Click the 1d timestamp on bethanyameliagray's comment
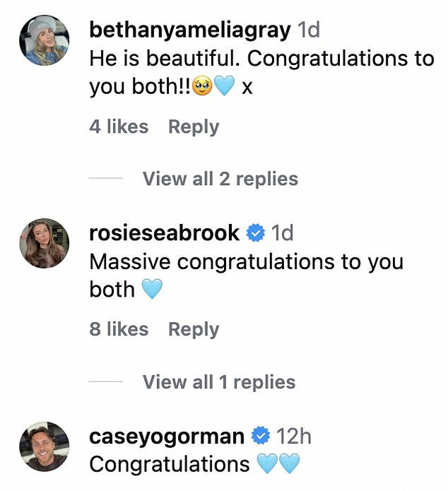 [x=308, y=30]
